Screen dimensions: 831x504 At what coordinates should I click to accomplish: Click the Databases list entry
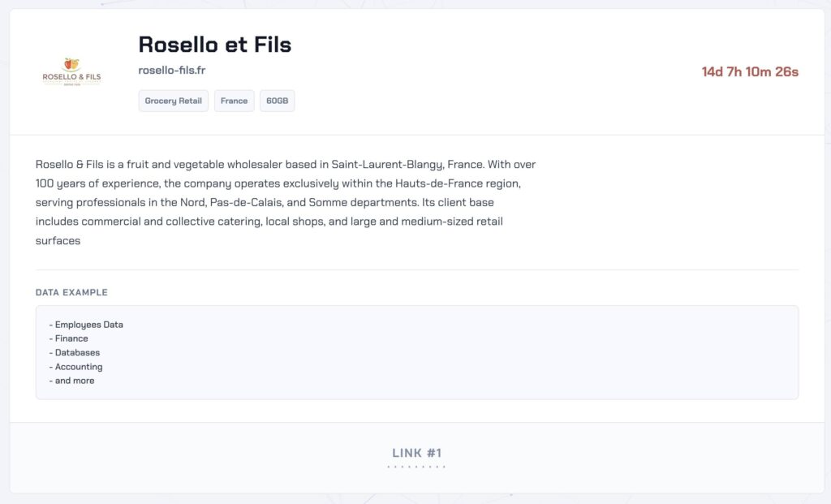click(74, 352)
